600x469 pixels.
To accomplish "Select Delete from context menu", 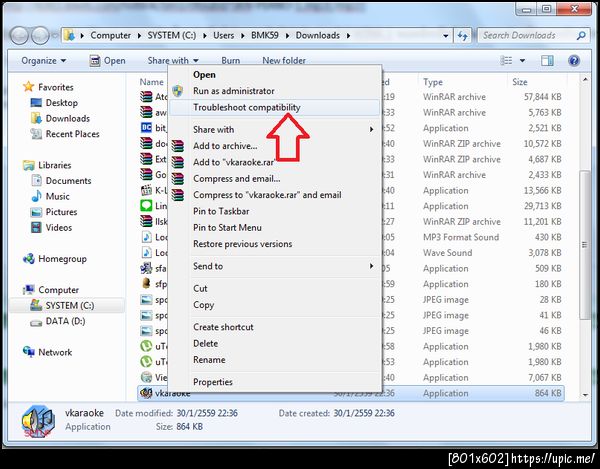I will [275, 344].
